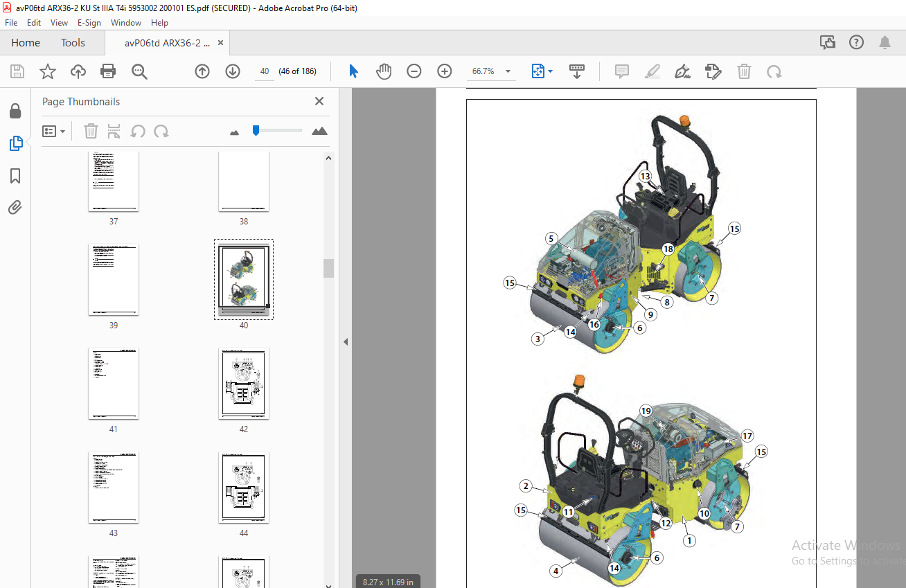The width and height of the screenshot is (906, 588).
Task: Zoom in with the plus button
Action: point(445,71)
